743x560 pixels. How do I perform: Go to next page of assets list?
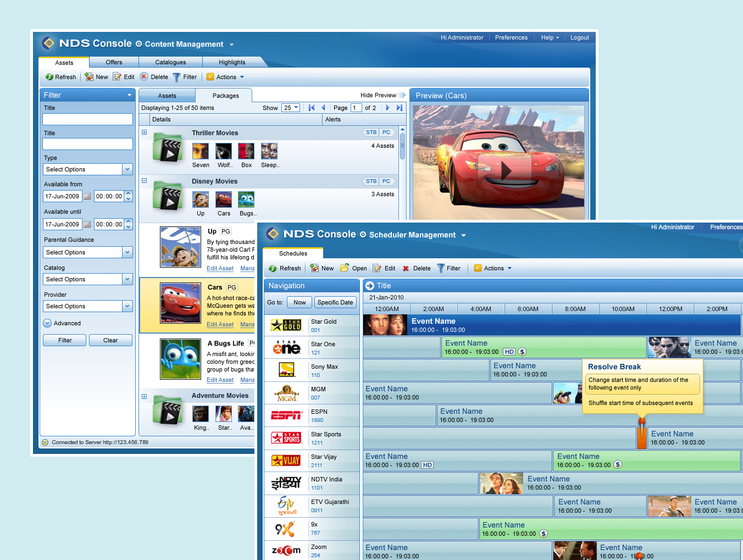pos(388,108)
